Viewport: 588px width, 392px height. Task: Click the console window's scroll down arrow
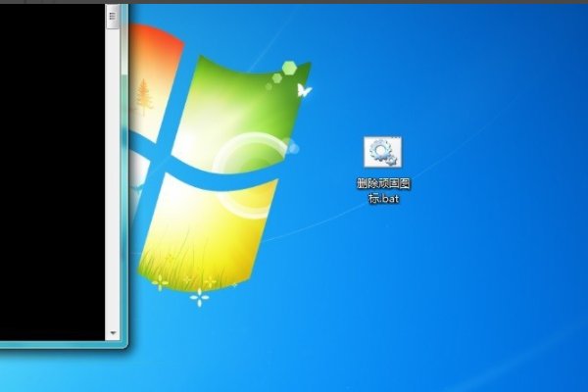pos(113,333)
